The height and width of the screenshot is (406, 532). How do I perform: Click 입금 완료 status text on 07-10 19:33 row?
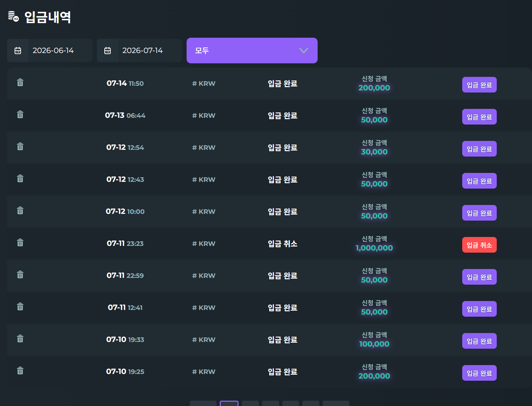point(282,340)
